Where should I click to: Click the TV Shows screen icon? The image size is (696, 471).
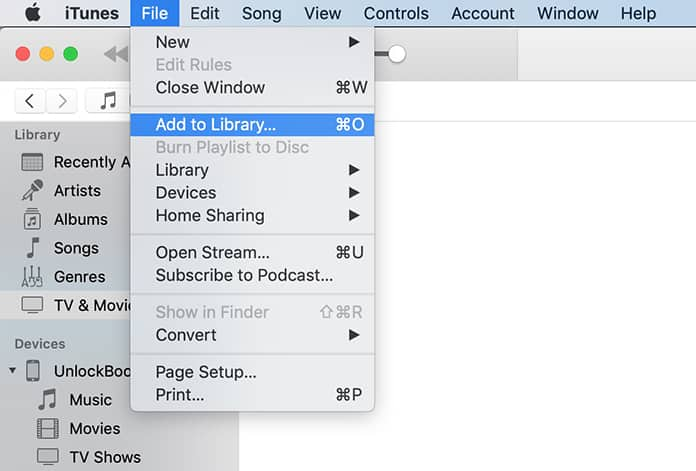pyautogui.click(x=47, y=457)
